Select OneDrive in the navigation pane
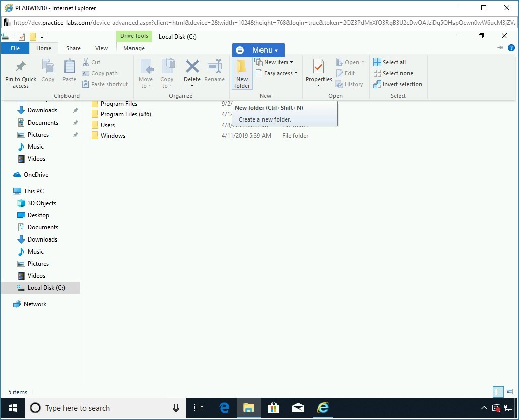 (x=36, y=175)
